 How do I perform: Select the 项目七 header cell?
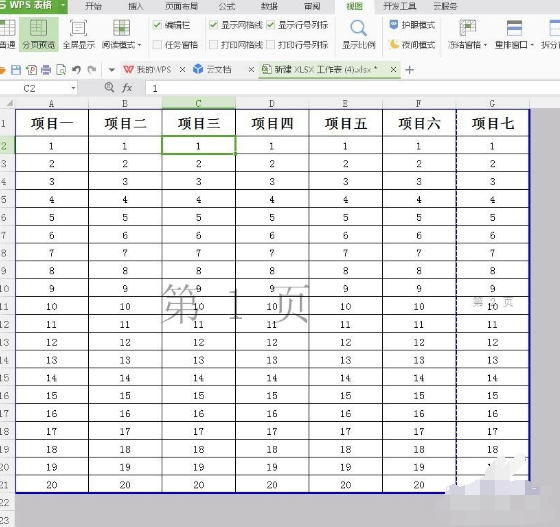point(492,123)
